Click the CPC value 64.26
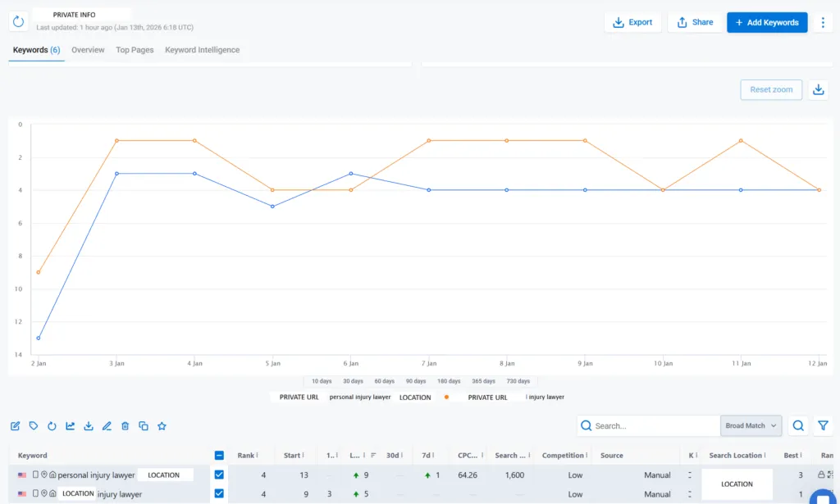This screenshot has width=840, height=504. tap(468, 474)
